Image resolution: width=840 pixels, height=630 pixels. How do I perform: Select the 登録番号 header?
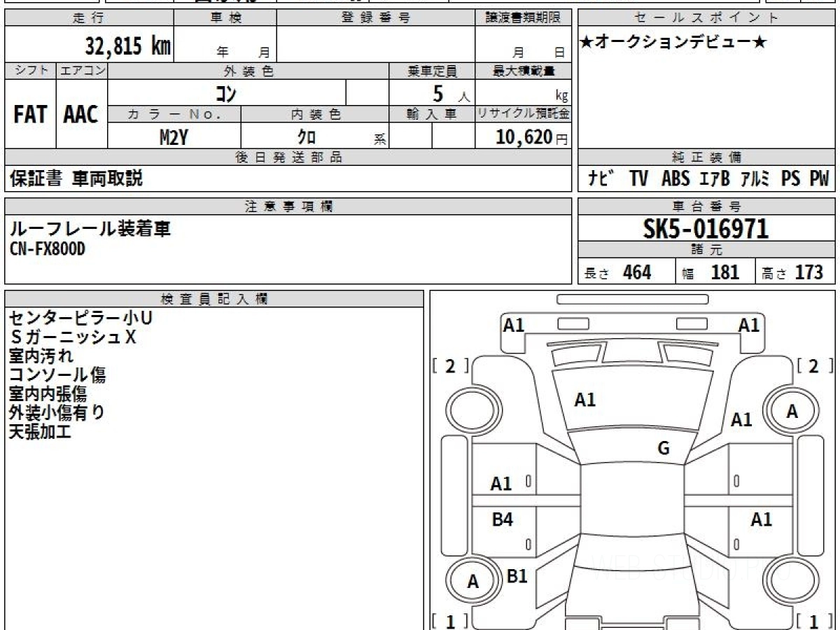click(376, 18)
